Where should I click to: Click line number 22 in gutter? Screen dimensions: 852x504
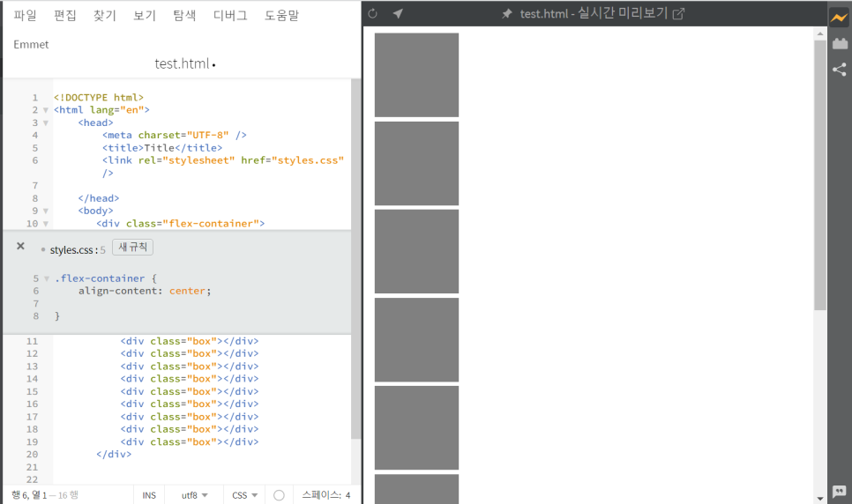pos(32,479)
